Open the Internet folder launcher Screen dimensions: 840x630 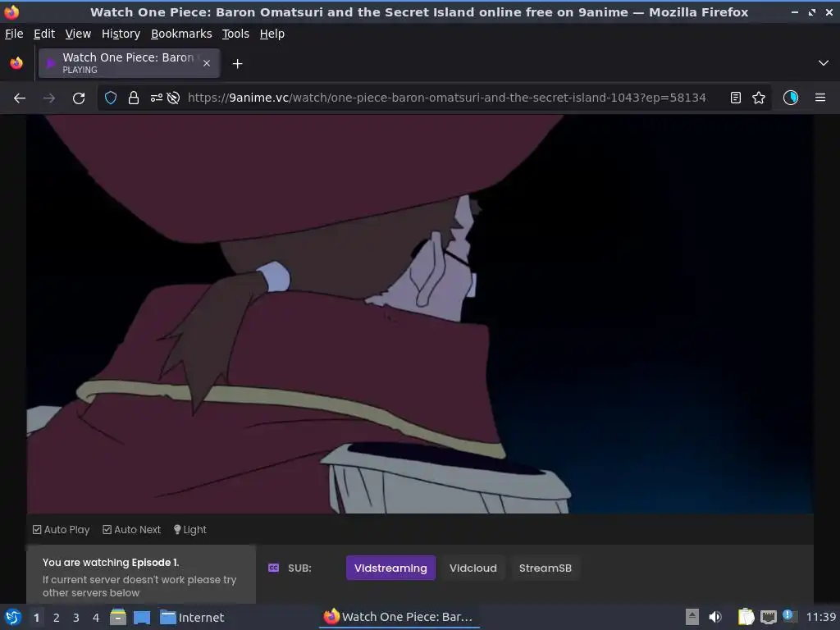(192, 618)
